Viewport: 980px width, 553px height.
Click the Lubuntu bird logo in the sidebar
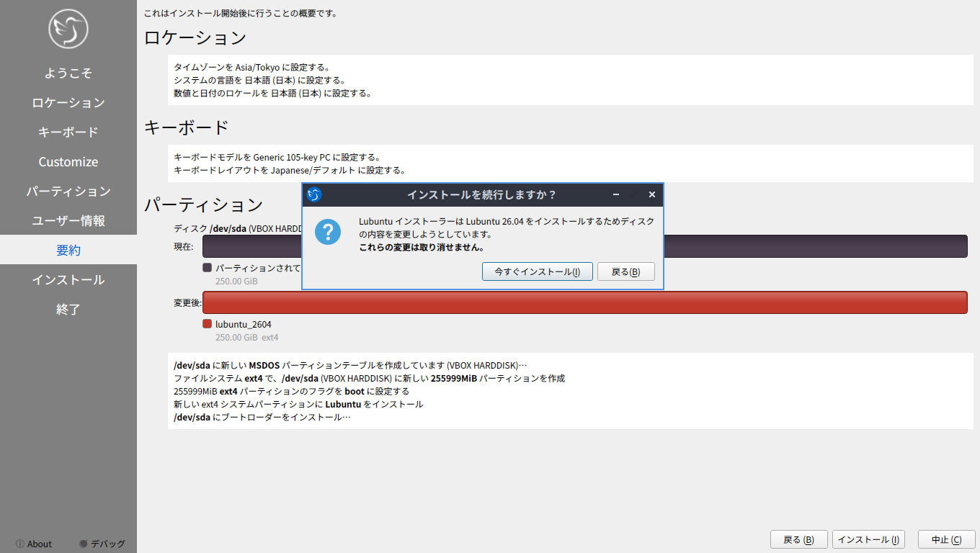click(x=68, y=29)
